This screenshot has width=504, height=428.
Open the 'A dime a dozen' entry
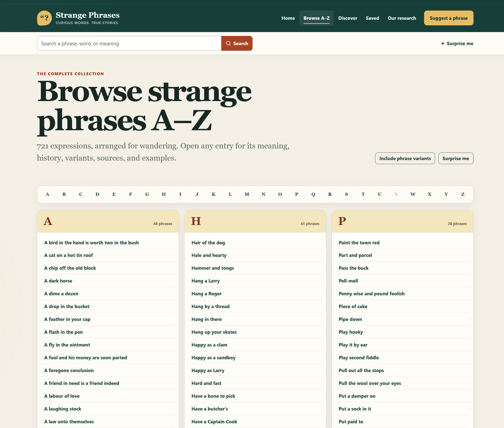[108, 293]
